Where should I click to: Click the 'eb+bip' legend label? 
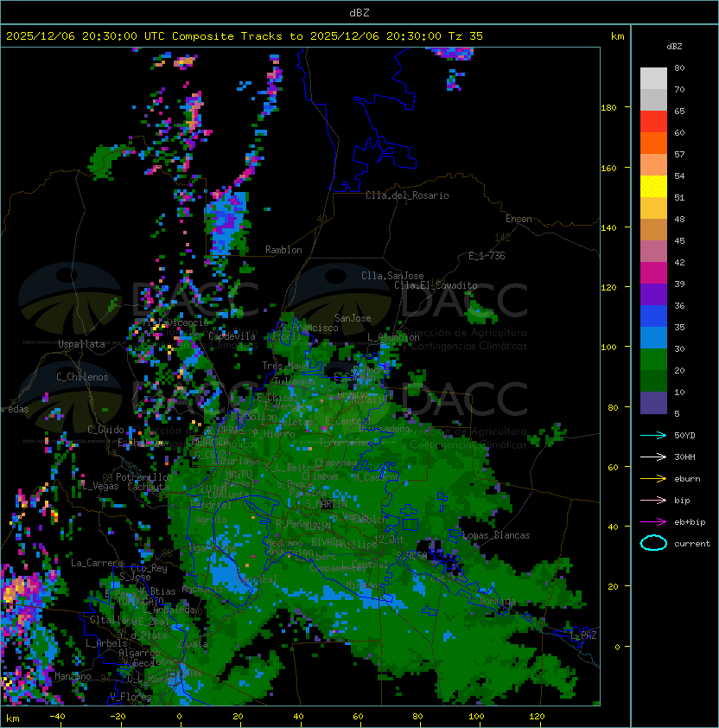690,522
